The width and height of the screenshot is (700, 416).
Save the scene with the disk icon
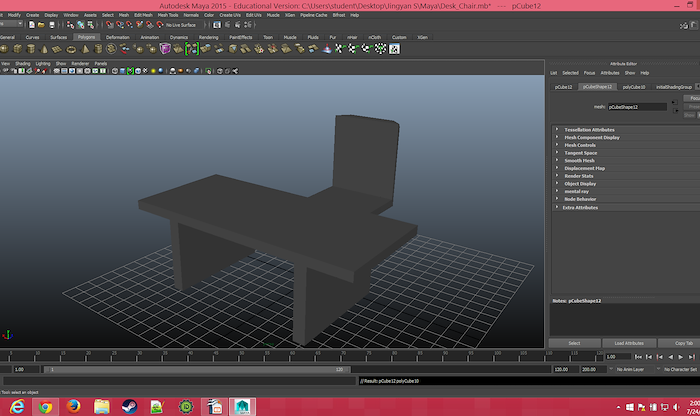[x=52, y=25]
